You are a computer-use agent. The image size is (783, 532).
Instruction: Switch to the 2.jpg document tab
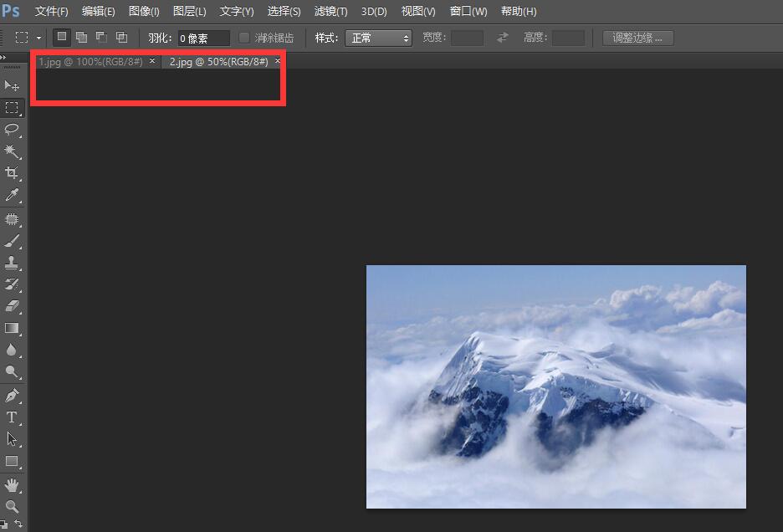(218, 61)
